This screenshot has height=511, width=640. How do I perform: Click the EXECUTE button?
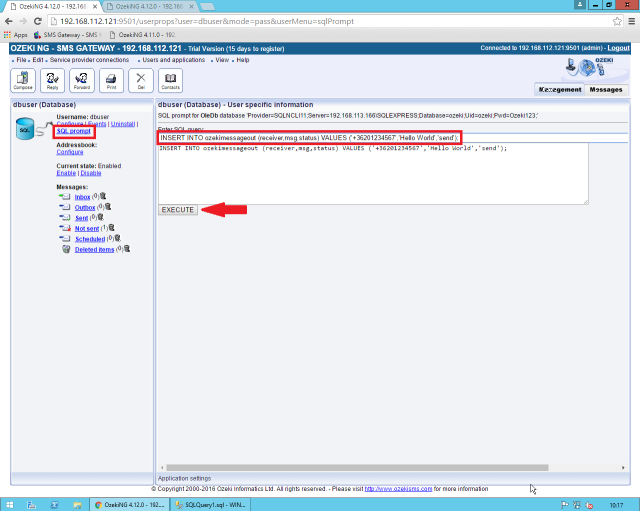coord(178,210)
